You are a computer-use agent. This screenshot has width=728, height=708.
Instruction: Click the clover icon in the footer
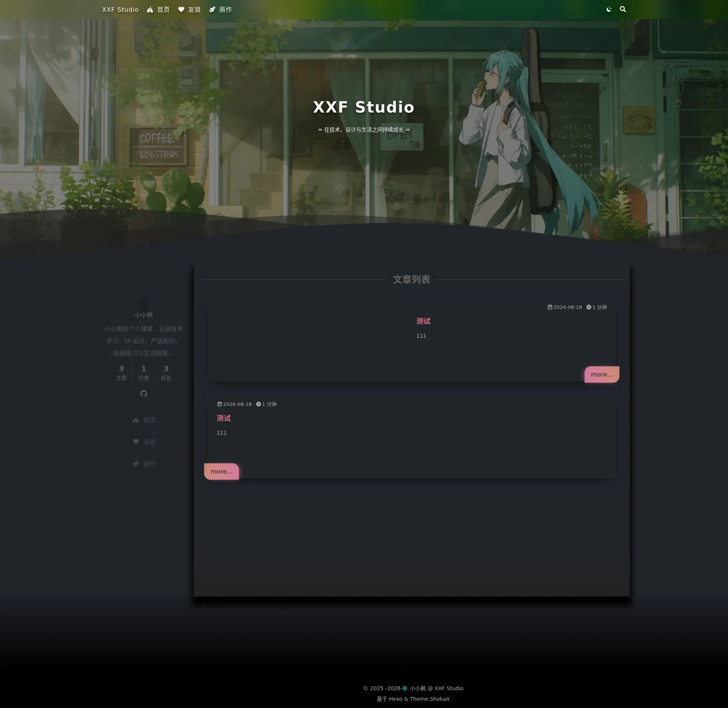405,688
